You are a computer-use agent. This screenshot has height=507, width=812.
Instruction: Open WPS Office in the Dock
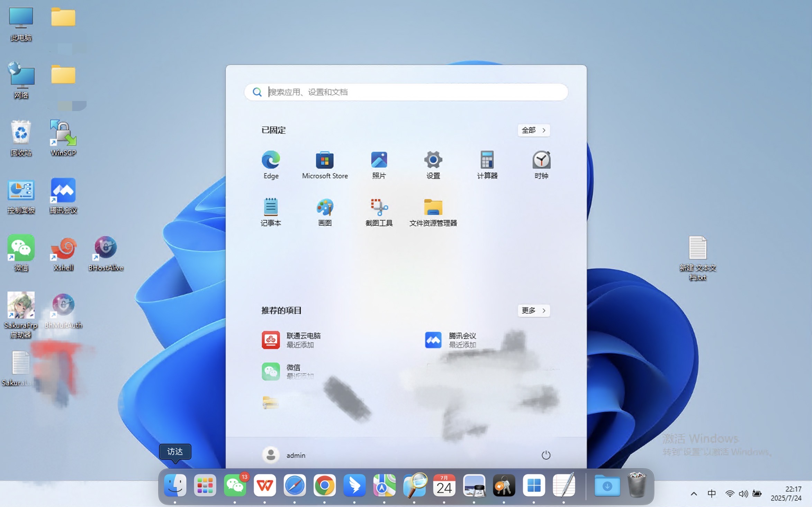(x=265, y=485)
